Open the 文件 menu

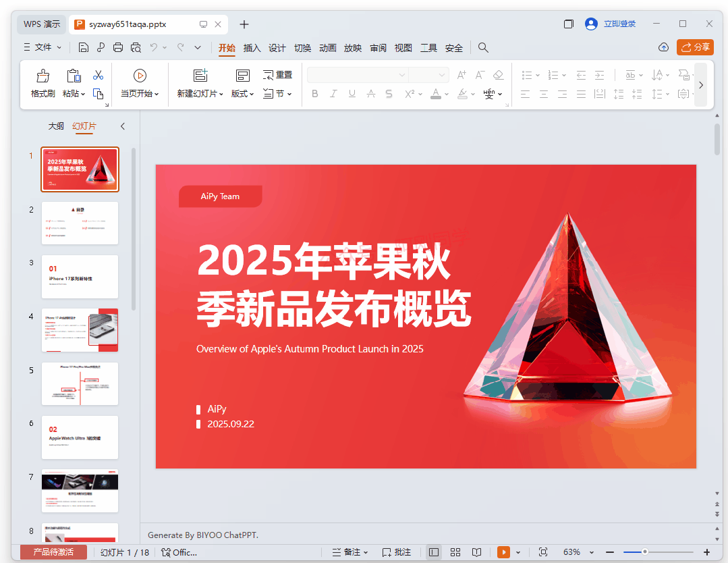[x=43, y=47]
